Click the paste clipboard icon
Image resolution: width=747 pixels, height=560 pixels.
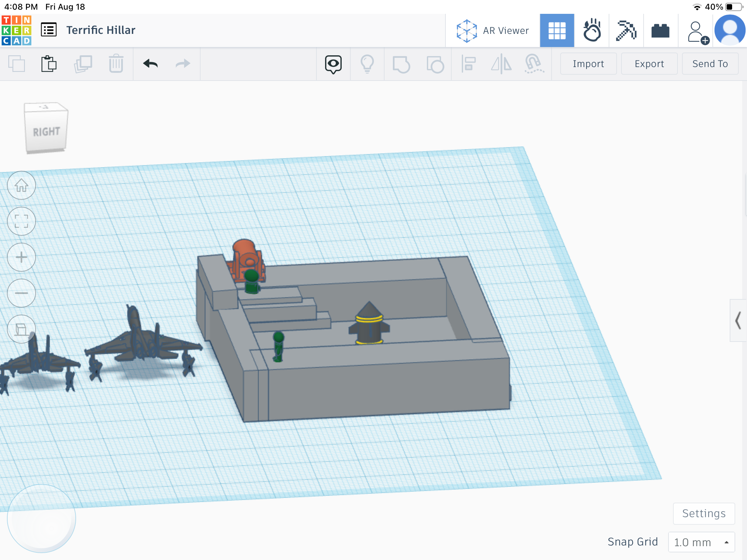point(49,64)
